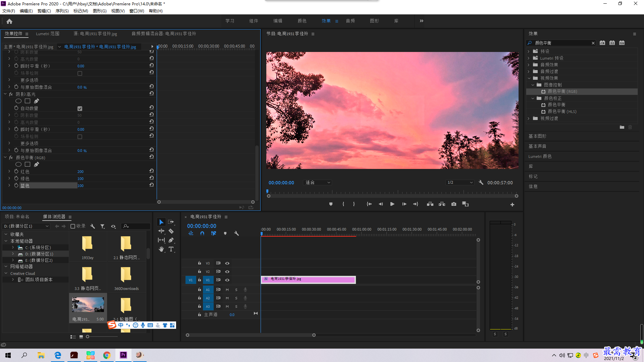Click the ellipse mask tool under 颜色平衡 (RGB)
The width and height of the screenshot is (644, 362).
[x=18, y=164]
